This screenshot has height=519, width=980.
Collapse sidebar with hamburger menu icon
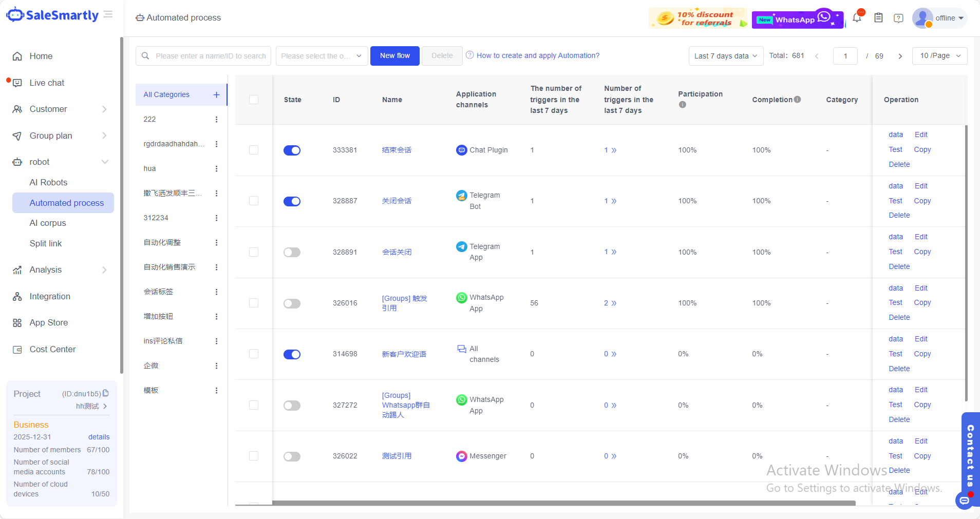pos(108,14)
